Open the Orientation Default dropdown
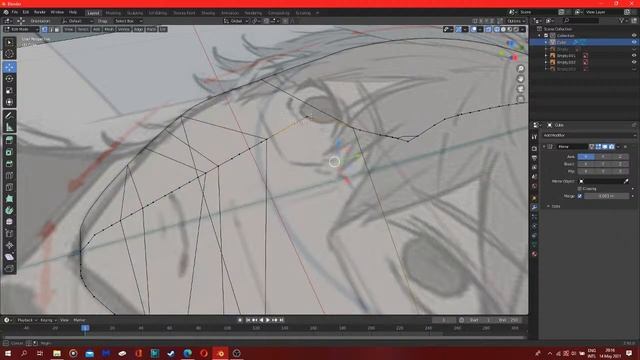 (x=78, y=21)
